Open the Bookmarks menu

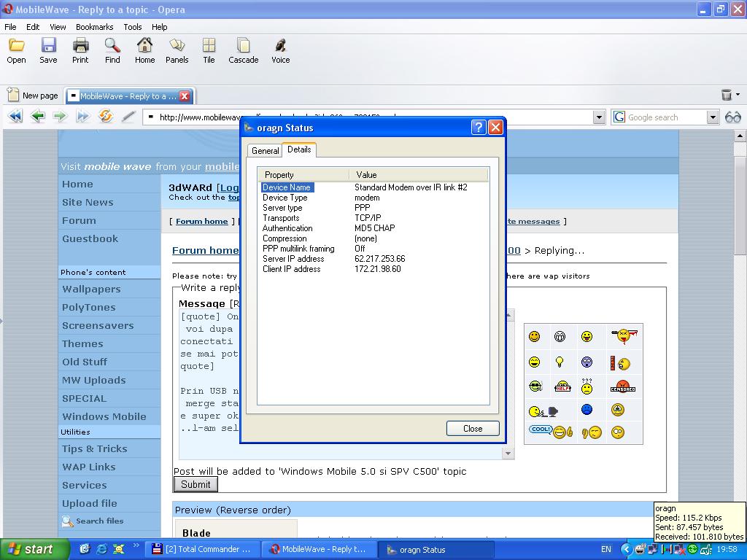94,27
